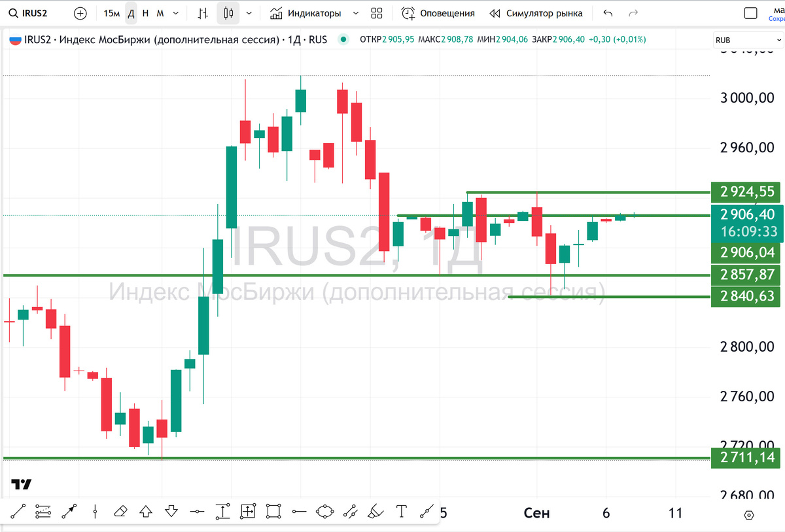Select the Д daily timeframe
Screen dimensions: 785x532
131,13
